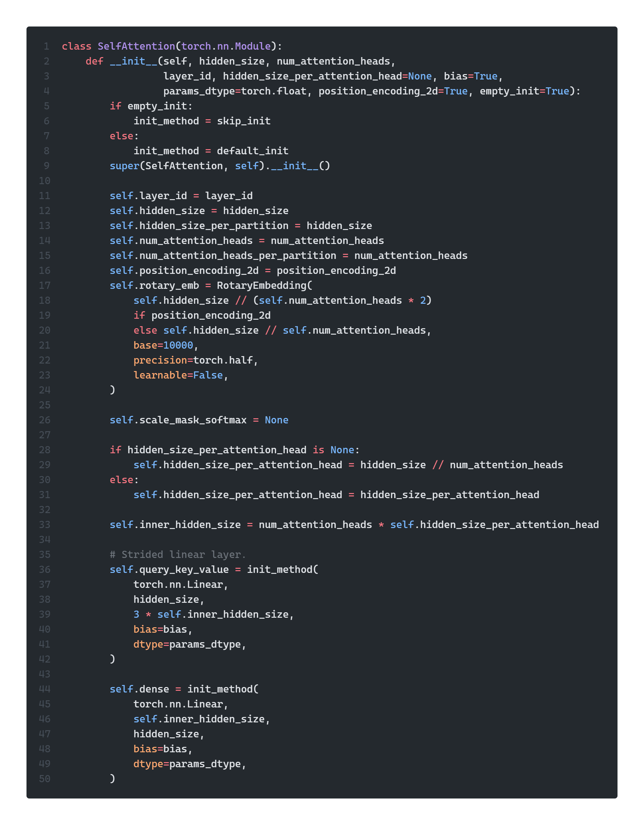Click the skip_init identifier
This screenshot has width=644, height=825.
[243, 121]
